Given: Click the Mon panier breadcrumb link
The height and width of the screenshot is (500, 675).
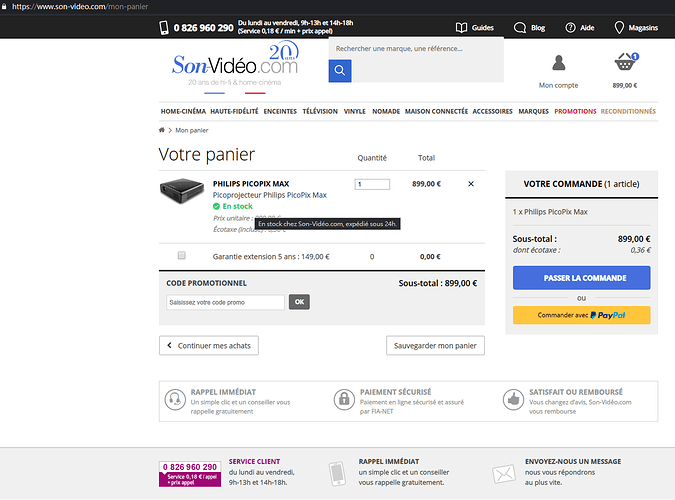Looking at the screenshot, I should (192, 130).
